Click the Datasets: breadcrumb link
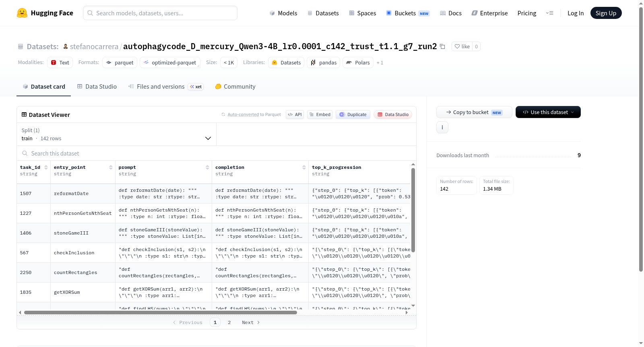This screenshot has height=347, width=644. 42,46
